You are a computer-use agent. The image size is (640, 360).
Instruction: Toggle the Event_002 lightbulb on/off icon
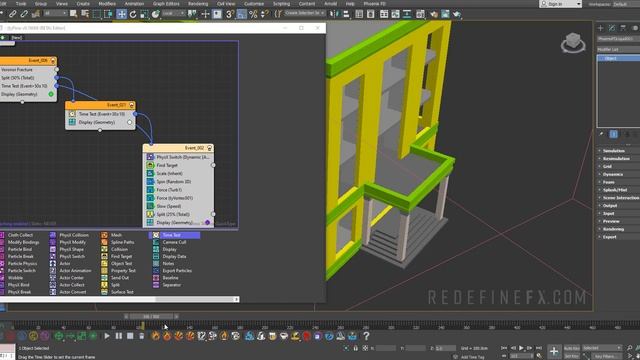coord(209,148)
